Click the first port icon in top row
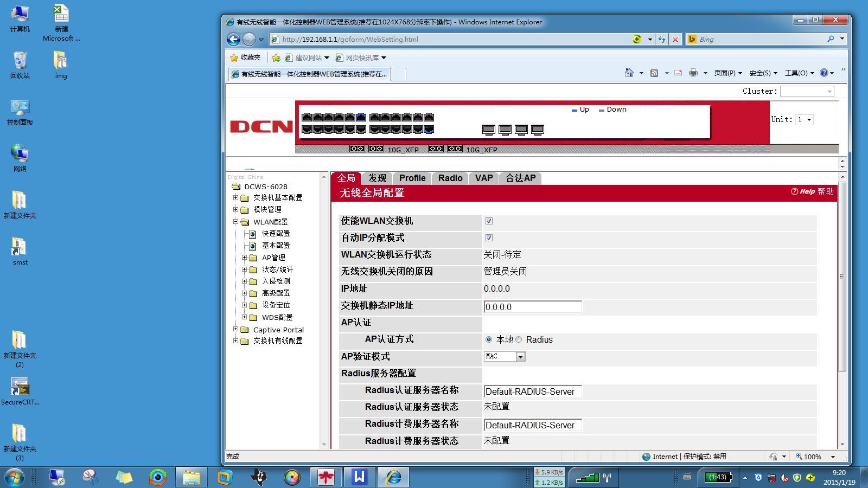Image resolution: width=868 pixels, height=488 pixels. click(x=307, y=117)
